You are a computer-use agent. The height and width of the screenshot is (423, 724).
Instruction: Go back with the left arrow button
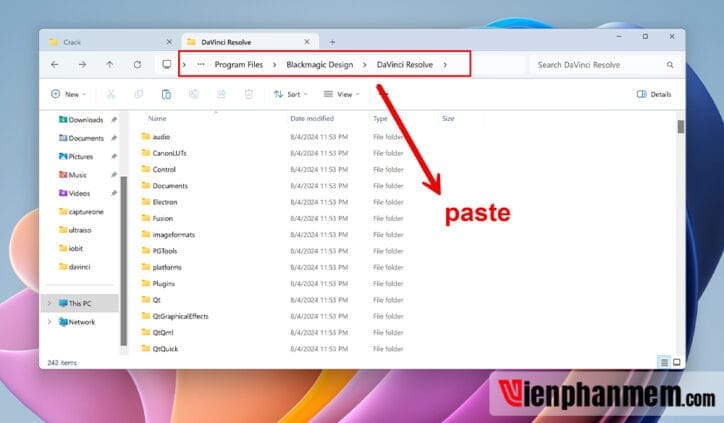(x=55, y=65)
